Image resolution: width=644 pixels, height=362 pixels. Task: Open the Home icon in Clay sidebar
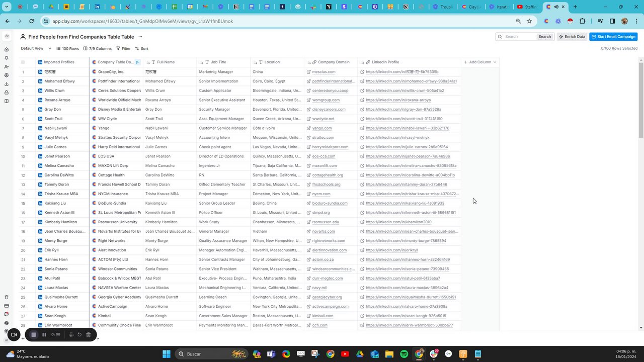(7, 49)
